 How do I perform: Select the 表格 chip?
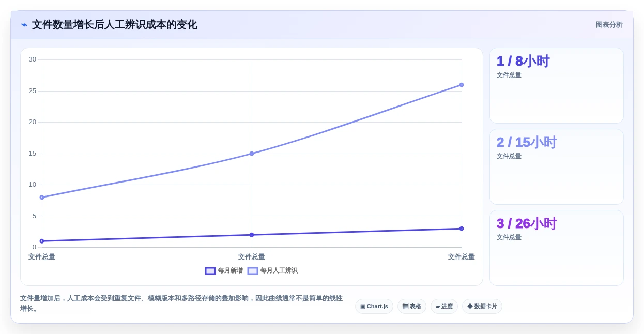(412, 307)
